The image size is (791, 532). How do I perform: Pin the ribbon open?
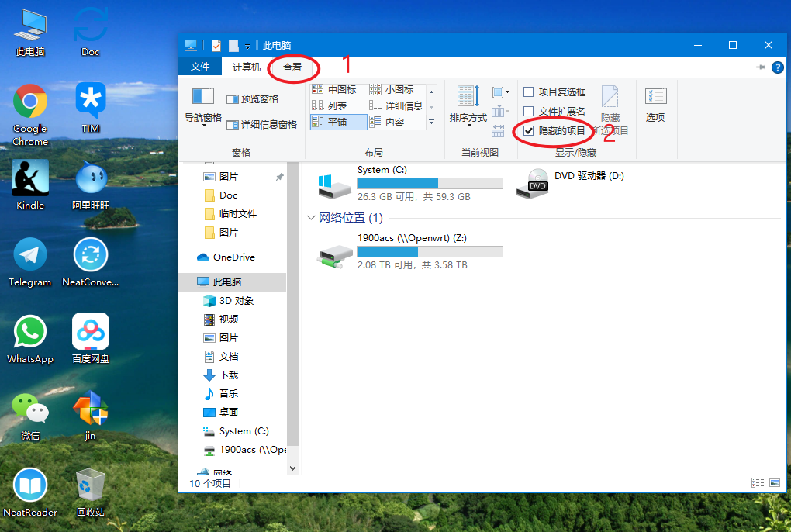click(x=761, y=67)
